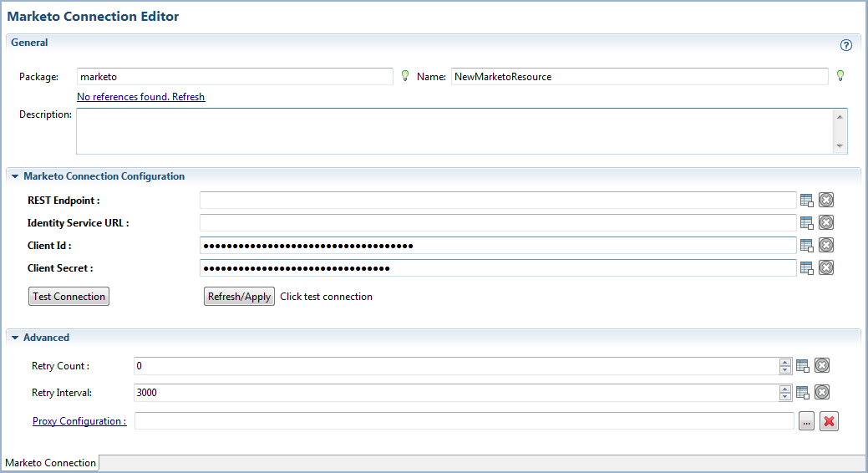Click the 'Click test connection' status text
Viewport: 868px width, 473px height.
(326, 297)
